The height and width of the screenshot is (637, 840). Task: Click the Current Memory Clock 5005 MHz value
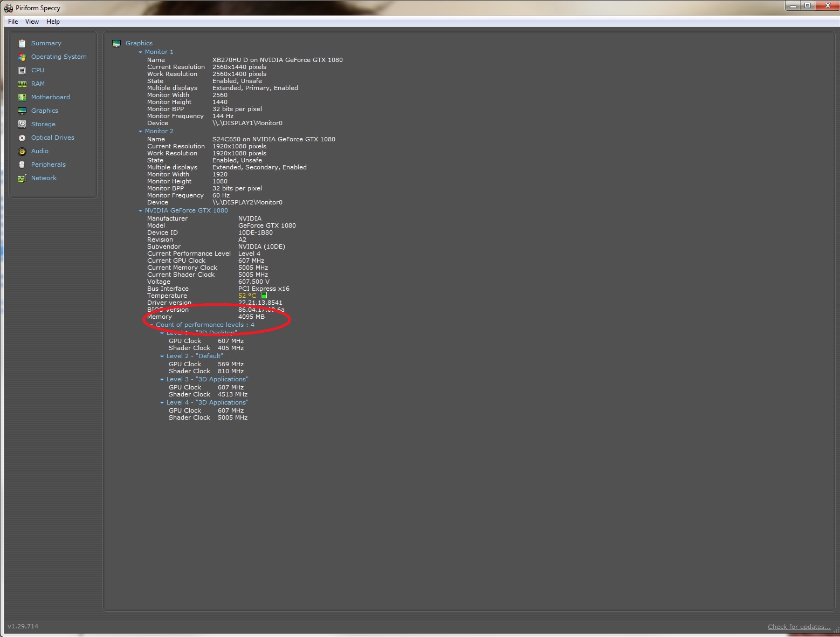(x=253, y=268)
